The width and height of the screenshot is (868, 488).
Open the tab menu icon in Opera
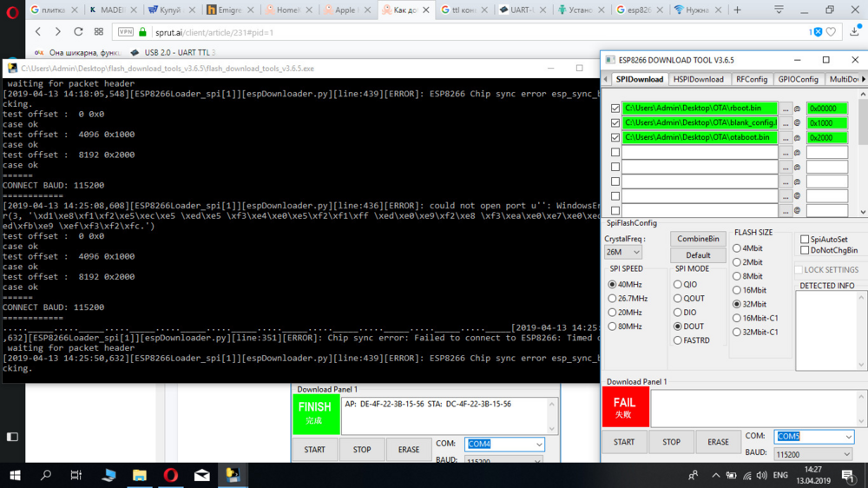(x=779, y=10)
